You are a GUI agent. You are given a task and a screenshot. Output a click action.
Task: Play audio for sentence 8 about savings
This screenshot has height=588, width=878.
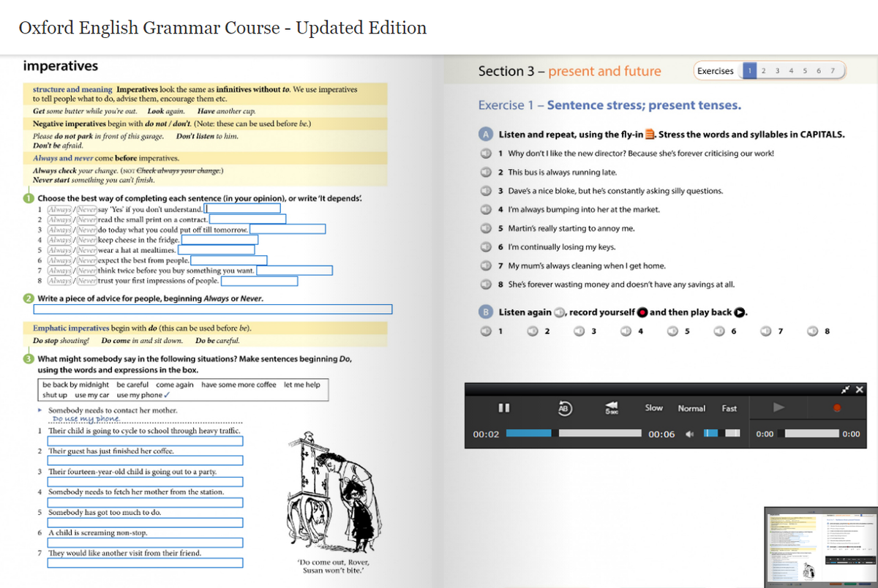(486, 284)
